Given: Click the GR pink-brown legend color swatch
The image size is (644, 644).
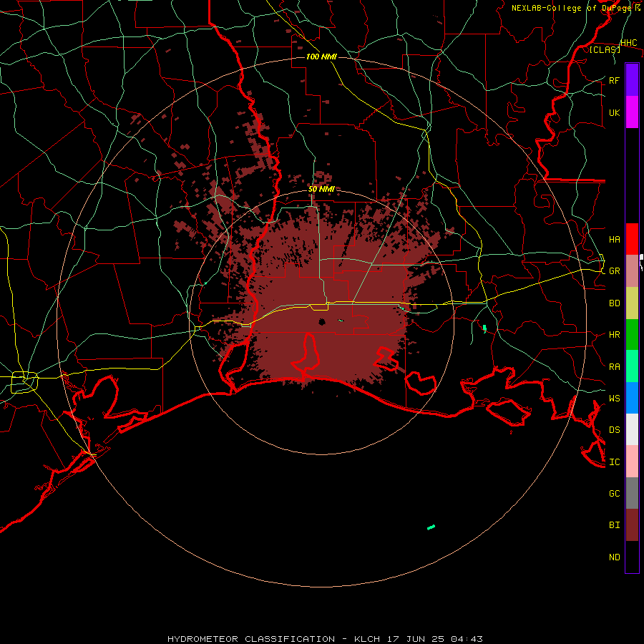Looking at the screenshot, I should 632,271.
